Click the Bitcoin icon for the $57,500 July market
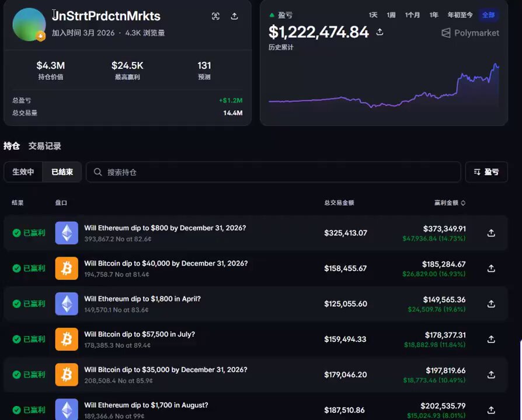This screenshot has height=420, width=522. (x=67, y=339)
